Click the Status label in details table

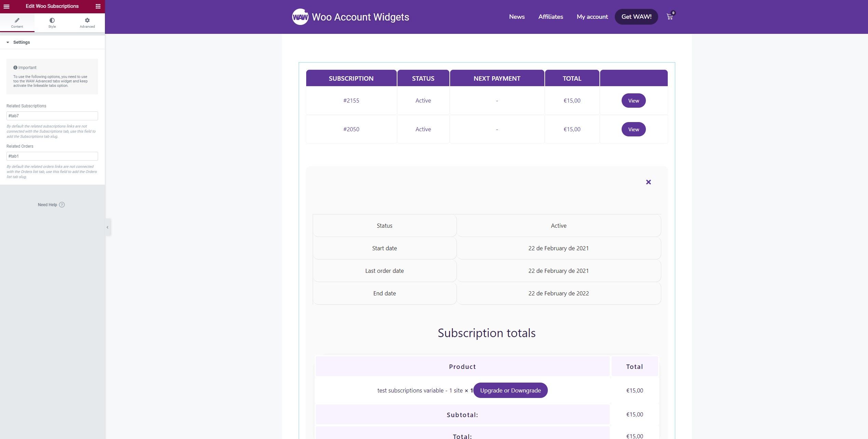click(384, 226)
